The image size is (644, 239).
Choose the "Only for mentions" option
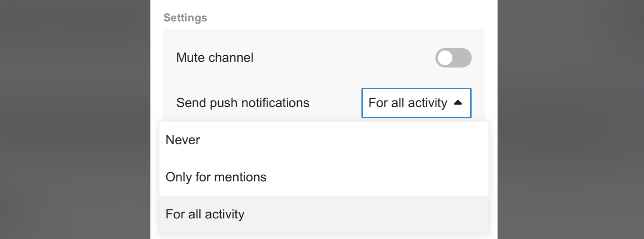point(216,177)
